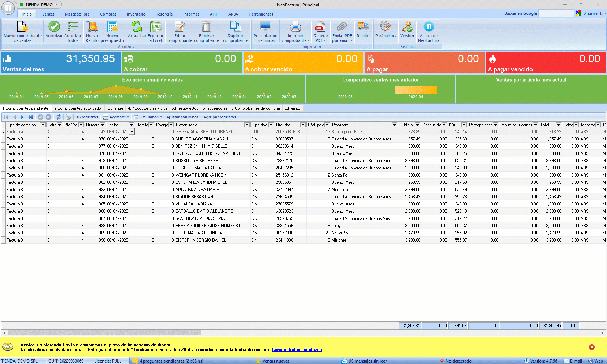The height and width of the screenshot is (364, 607).
Task: Open Presentación preliminar preview
Action: 266,27
